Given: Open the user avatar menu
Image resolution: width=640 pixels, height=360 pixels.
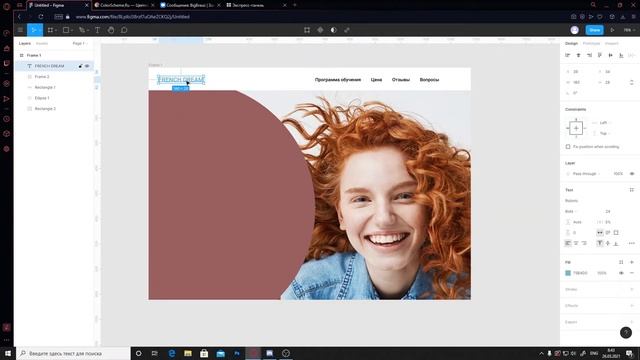Looking at the screenshot, I should pyautogui.click(x=575, y=30).
